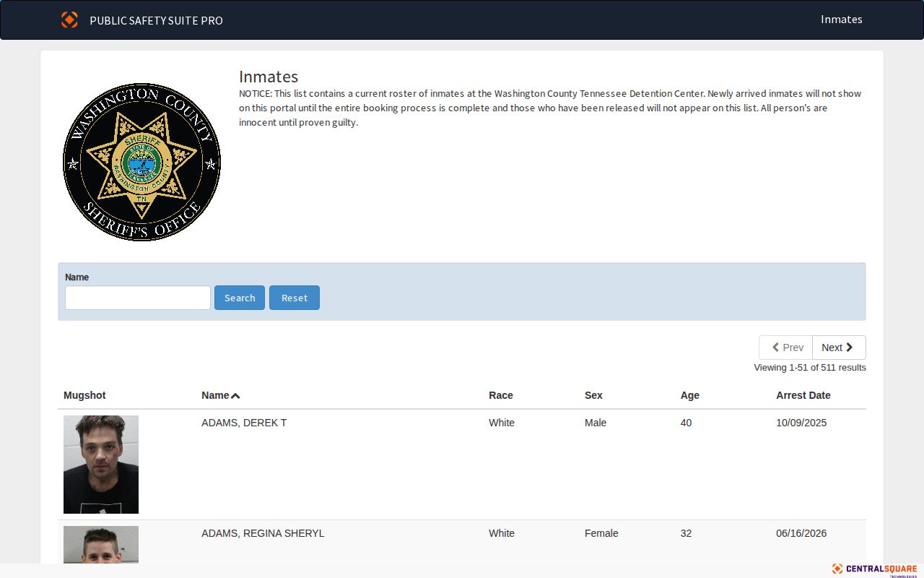The image size is (924, 578).
Task: Open mugshot of Adams, Regina Sheryl
Action: pyautogui.click(x=101, y=545)
